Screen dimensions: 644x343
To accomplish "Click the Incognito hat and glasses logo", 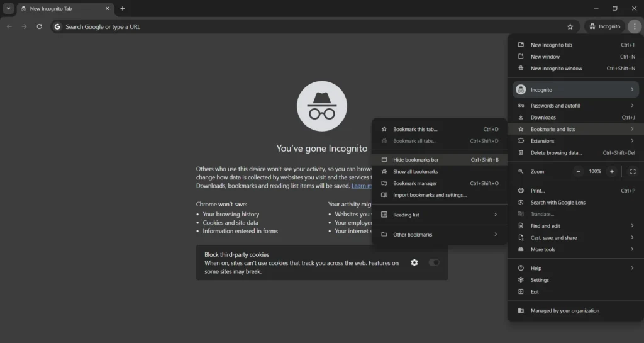I will pyautogui.click(x=322, y=106).
